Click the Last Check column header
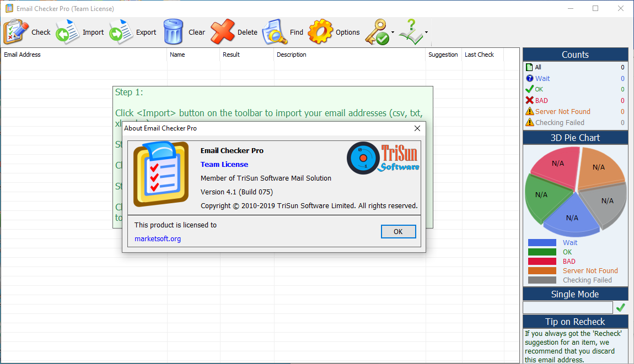The width and height of the screenshot is (634, 364). pos(483,55)
